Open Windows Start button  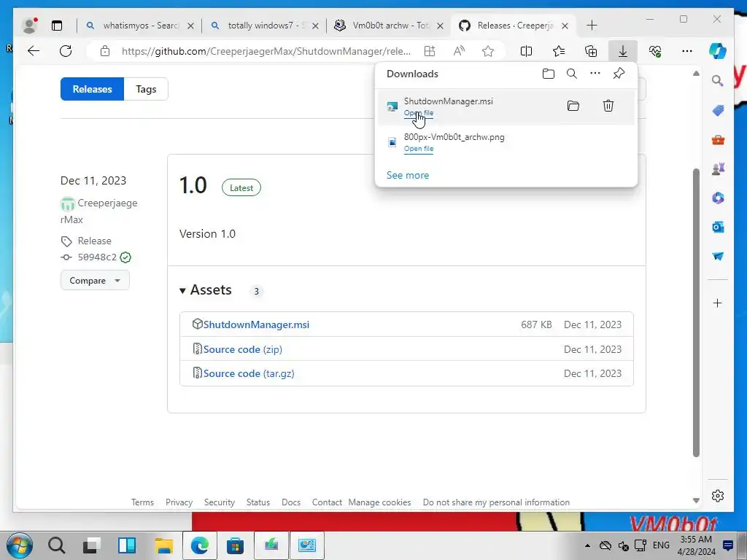(20, 545)
